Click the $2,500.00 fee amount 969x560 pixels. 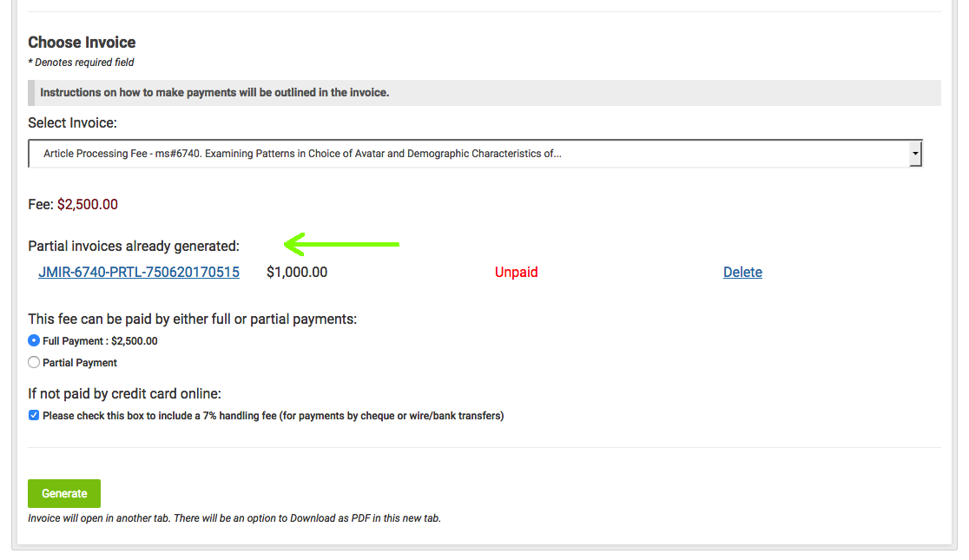(88, 205)
